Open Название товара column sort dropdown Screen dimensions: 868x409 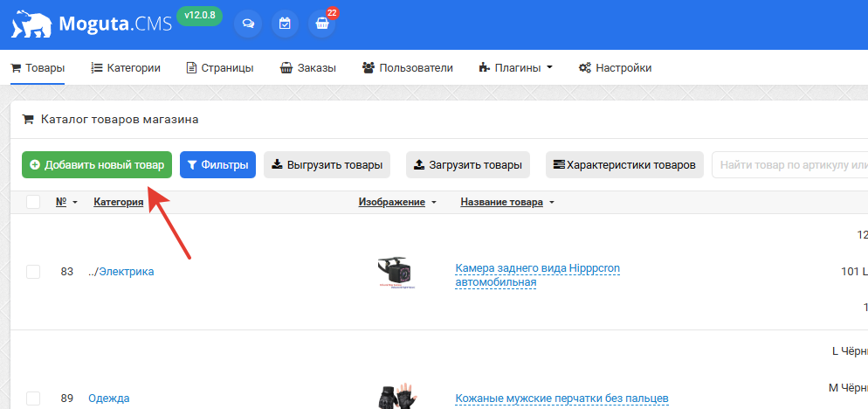point(552,203)
